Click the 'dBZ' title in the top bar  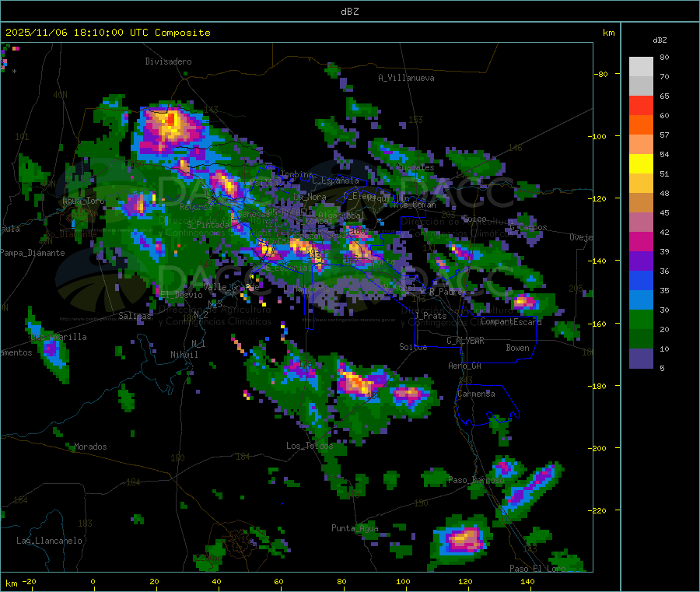pyautogui.click(x=349, y=12)
